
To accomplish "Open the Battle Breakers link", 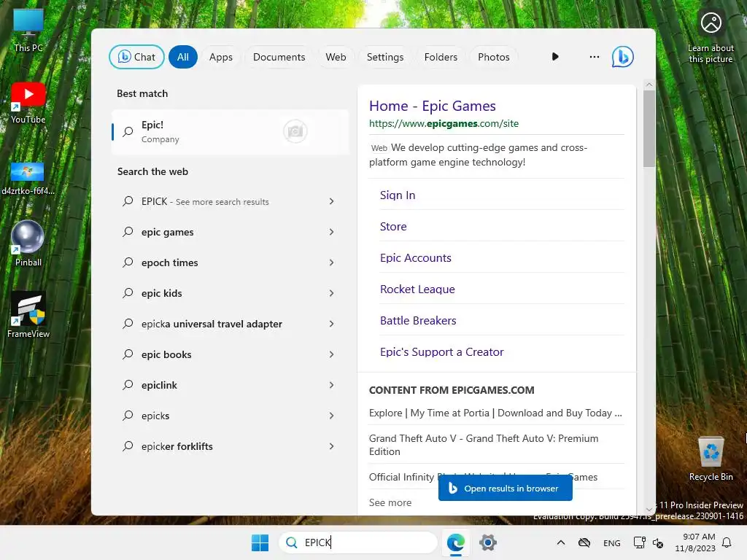I will [x=418, y=321].
